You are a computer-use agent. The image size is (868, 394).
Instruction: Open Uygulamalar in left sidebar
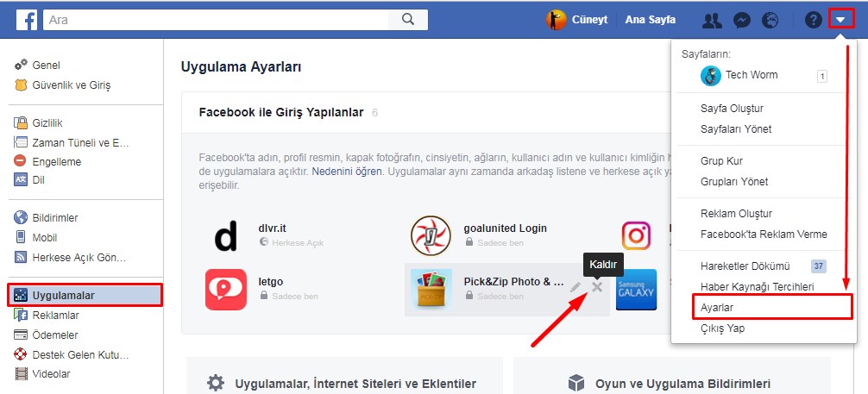pyautogui.click(x=63, y=295)
